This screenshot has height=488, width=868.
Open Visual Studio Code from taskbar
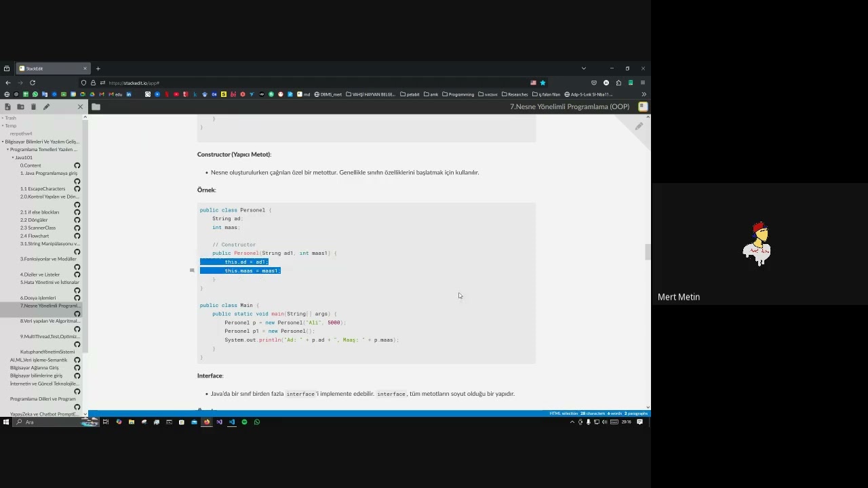tap(231, 422)
